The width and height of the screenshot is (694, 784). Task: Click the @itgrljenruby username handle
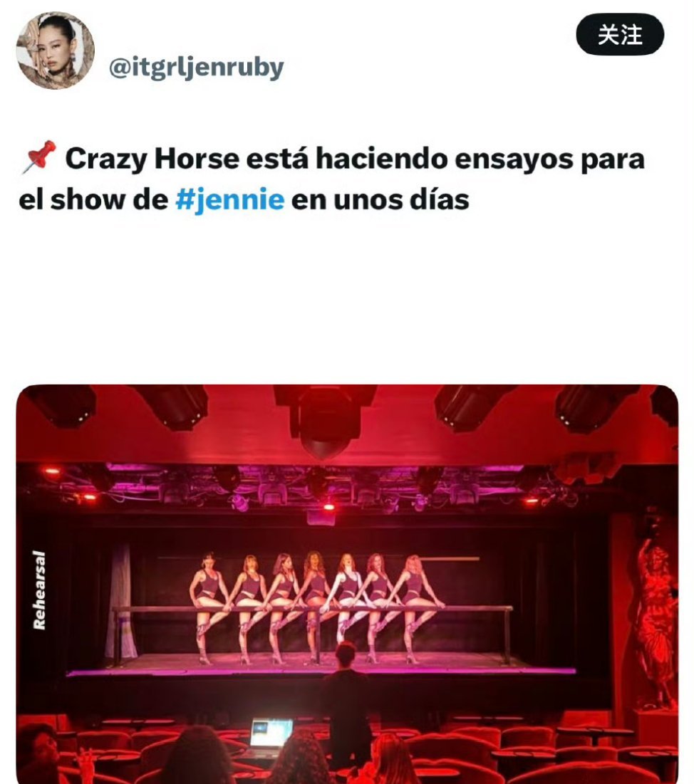pyautogui.click(x=196, y=66)
